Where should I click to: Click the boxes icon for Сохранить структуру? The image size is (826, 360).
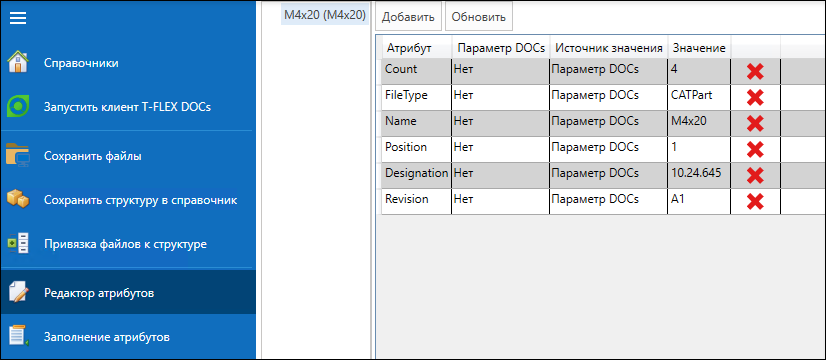[x=18, y=200]
